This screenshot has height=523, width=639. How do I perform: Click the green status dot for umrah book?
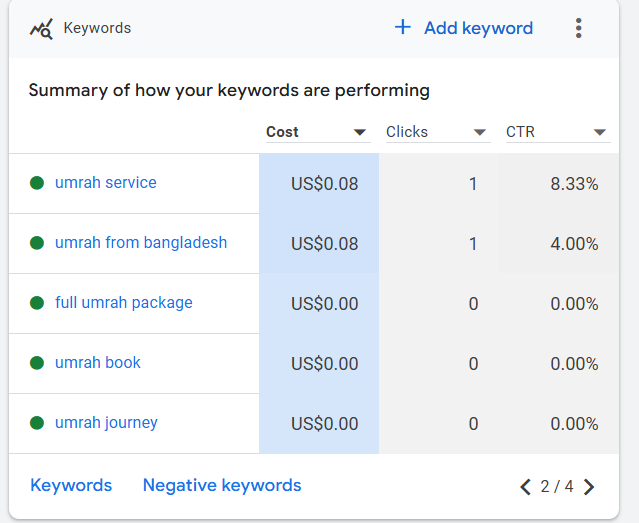point(37,363)
